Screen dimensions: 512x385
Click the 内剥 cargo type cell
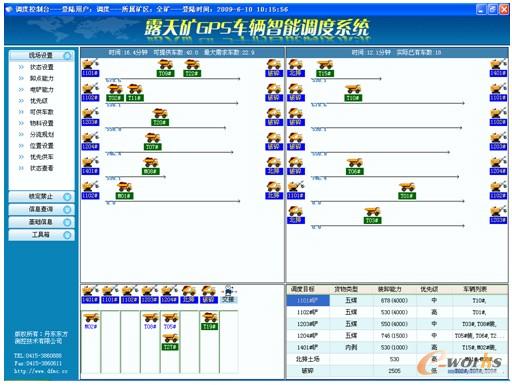pyautogui.click(x=351, y=347)
